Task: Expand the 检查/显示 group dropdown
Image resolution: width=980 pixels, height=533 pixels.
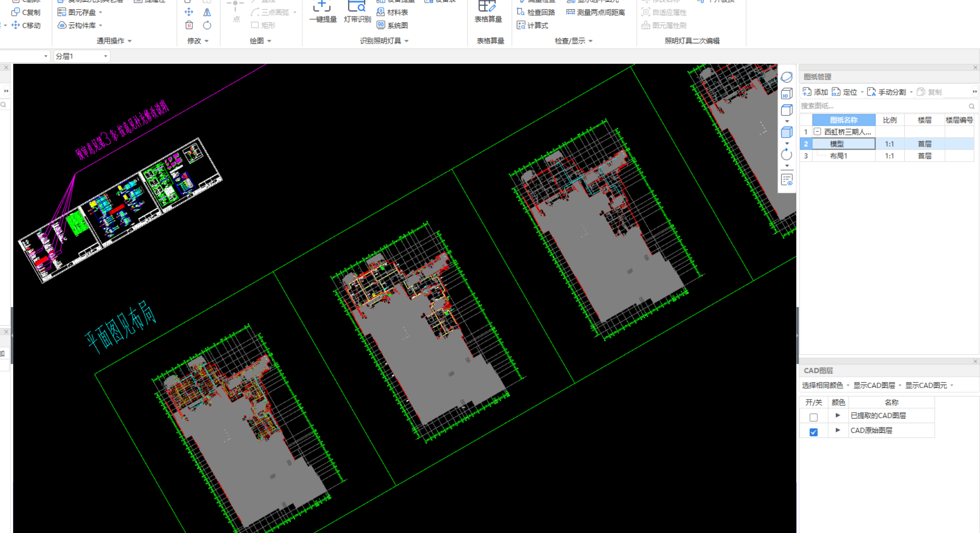Action: pos(591,41)
